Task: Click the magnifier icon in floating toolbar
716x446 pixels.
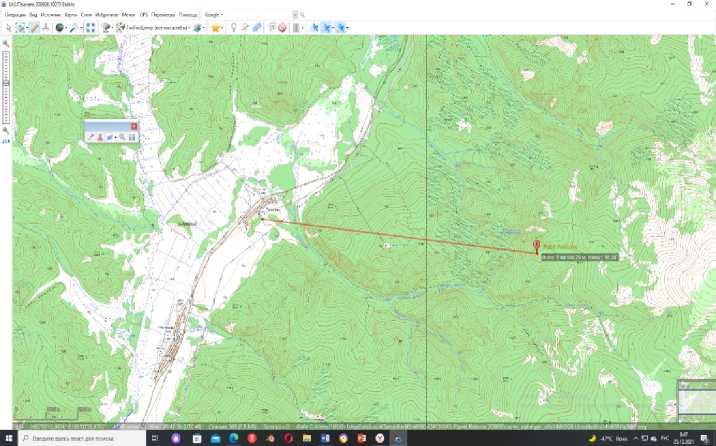Action: pyautogui.click(x=122, y=137)
